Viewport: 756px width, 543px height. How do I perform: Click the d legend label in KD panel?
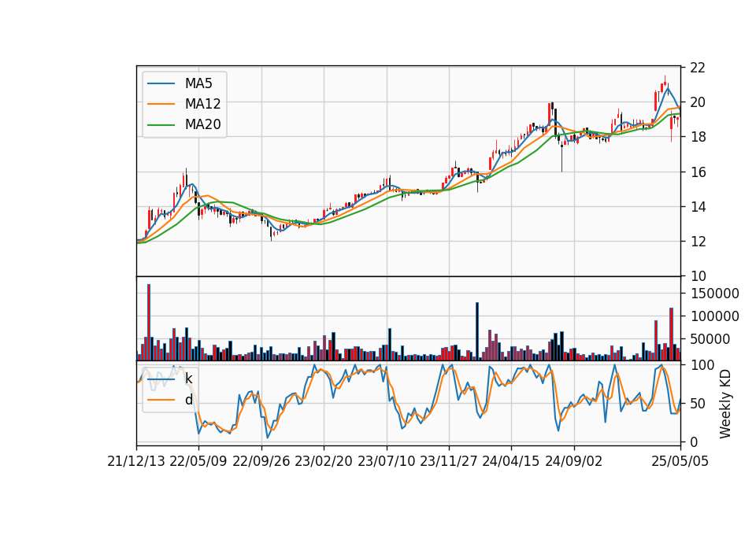point(188,400)
